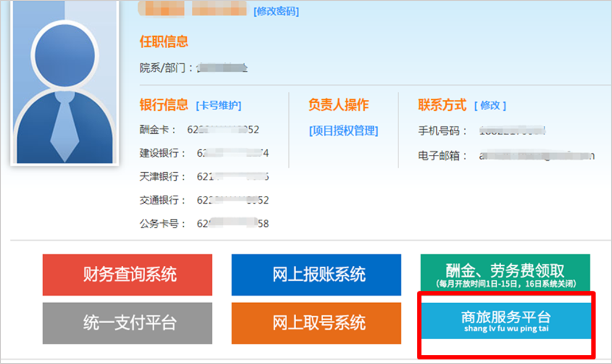Open the 统一支付平台 gray button
Image resolution: width=612 pixels, height=364 pixels.
(x=127, y=323)
